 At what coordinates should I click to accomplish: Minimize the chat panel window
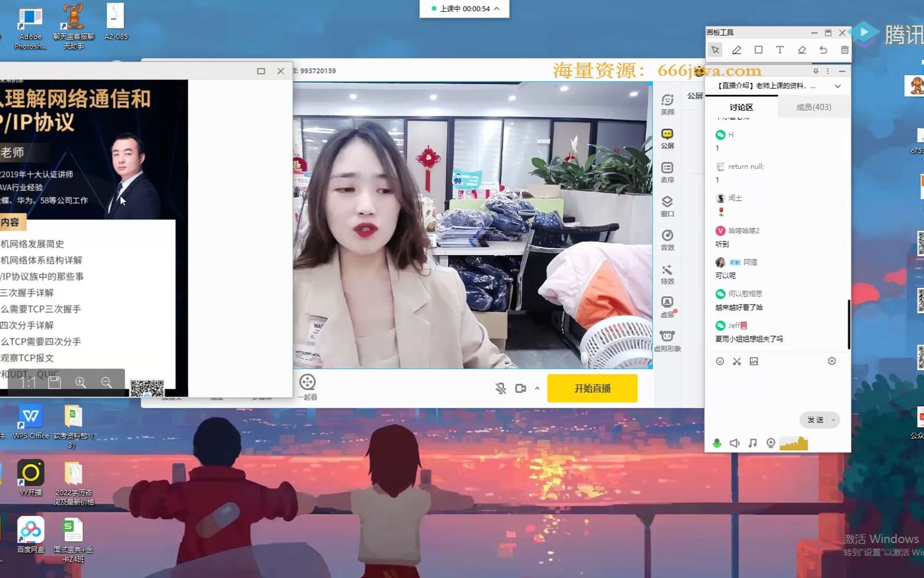842,71
